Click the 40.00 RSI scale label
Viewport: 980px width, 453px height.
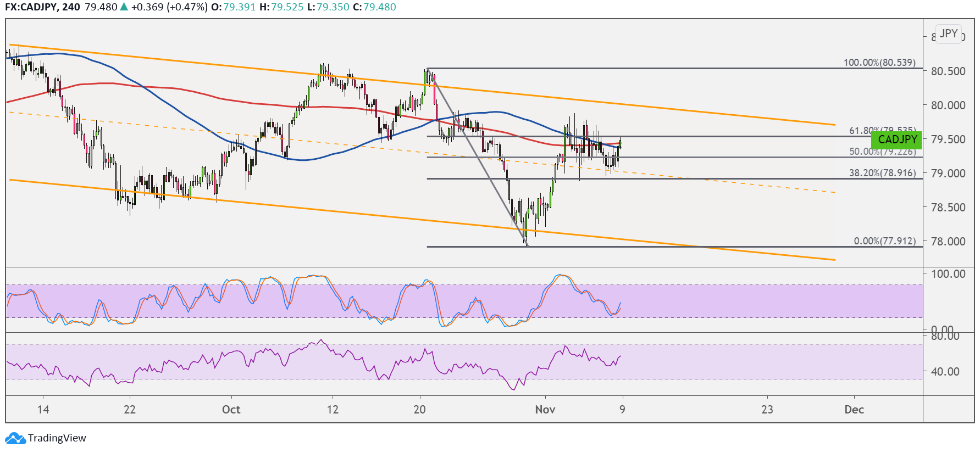point(945,372)
